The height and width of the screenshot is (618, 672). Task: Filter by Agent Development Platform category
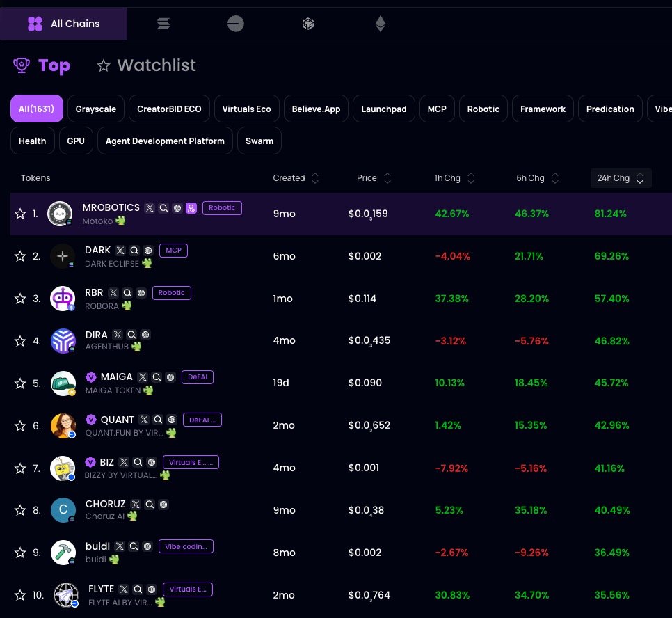tap(165, 141)
